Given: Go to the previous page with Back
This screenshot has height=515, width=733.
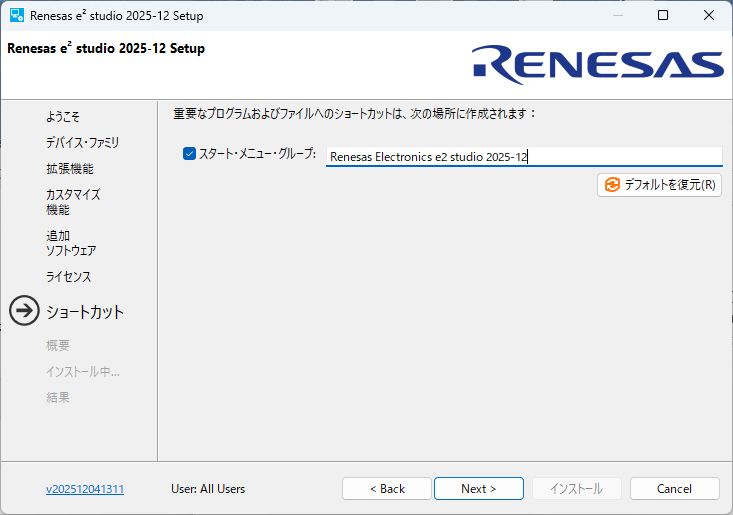Looking at the screenshot, I should [387, 489].
